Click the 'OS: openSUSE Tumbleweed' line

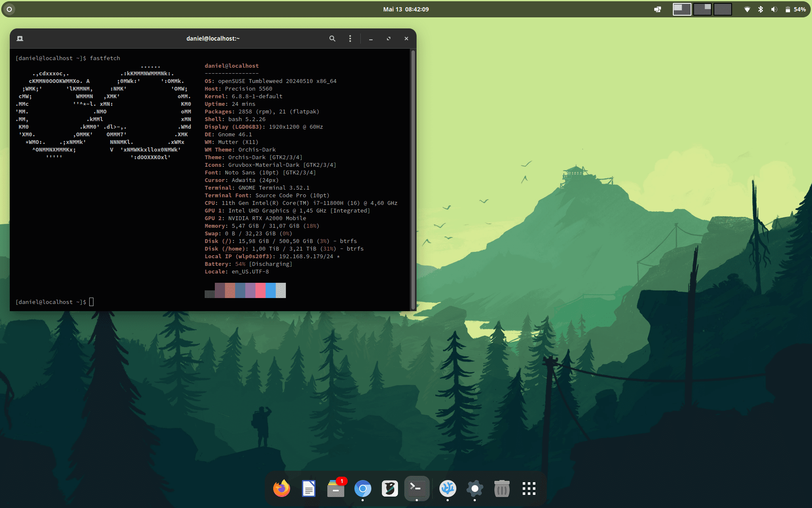[271, 81]
